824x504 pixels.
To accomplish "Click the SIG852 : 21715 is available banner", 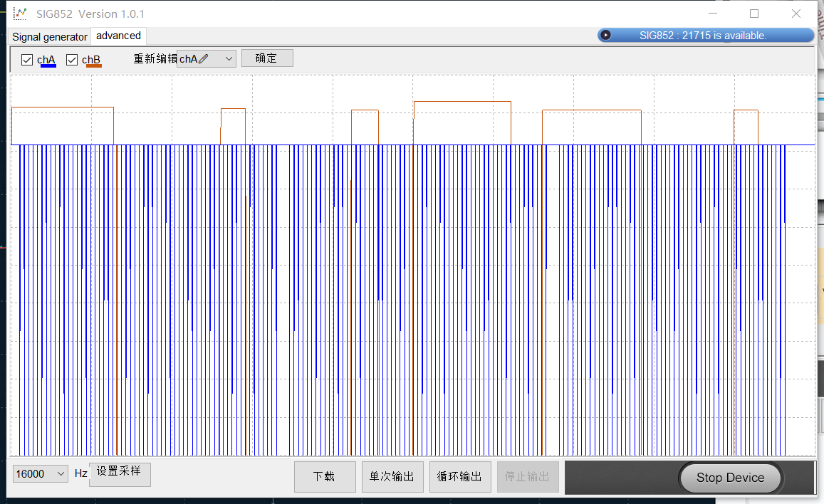I will tap(706, 35).
